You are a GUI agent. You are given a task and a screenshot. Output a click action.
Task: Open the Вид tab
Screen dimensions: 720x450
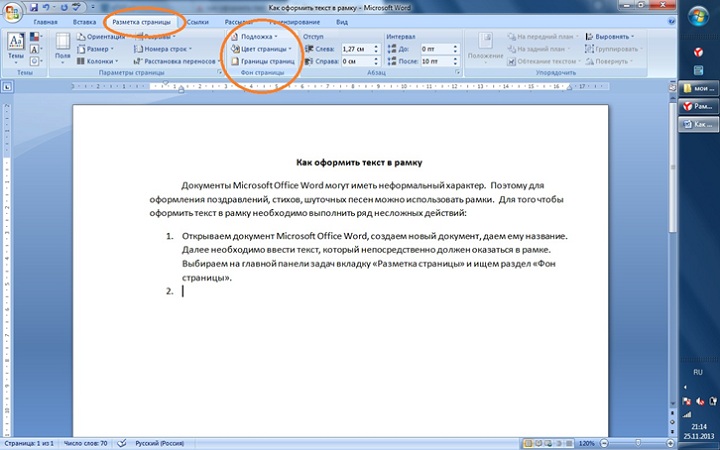pyautogui.click(x=342, y=22)
